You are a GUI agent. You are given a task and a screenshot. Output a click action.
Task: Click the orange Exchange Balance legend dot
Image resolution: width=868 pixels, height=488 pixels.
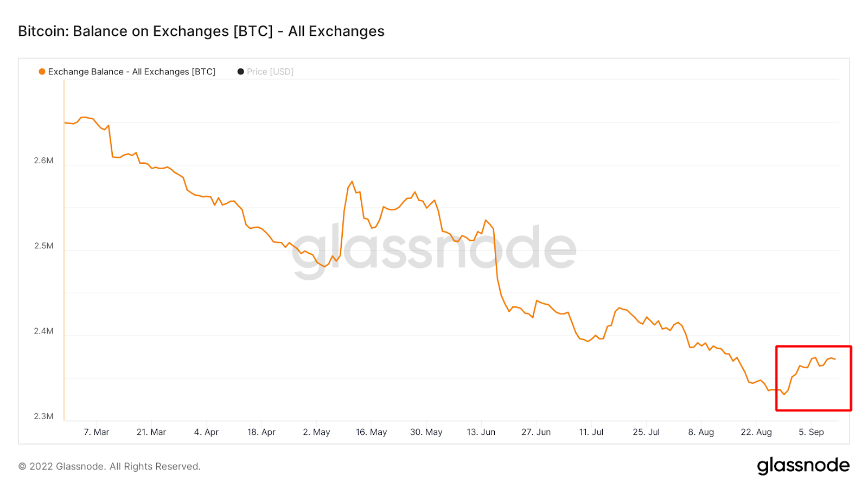click(42, 72)
